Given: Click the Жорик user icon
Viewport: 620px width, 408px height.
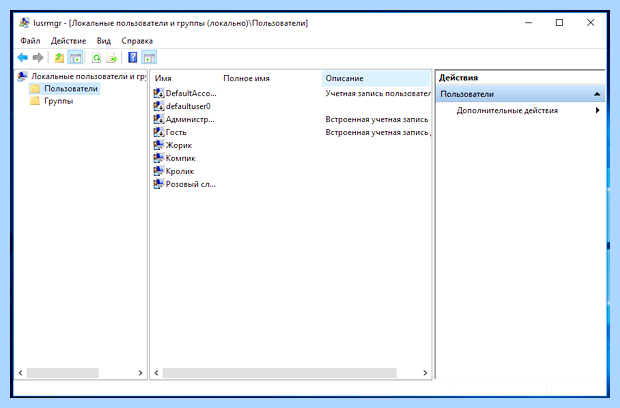Looking at the screenshot, I should click(x=159, y=145).
